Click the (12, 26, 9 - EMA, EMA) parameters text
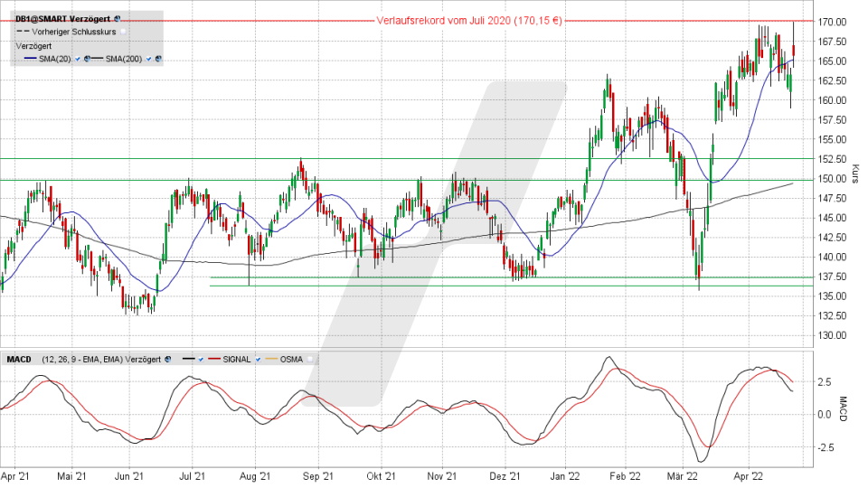Screen dimensions: 868x488 (x=82, y=359)
